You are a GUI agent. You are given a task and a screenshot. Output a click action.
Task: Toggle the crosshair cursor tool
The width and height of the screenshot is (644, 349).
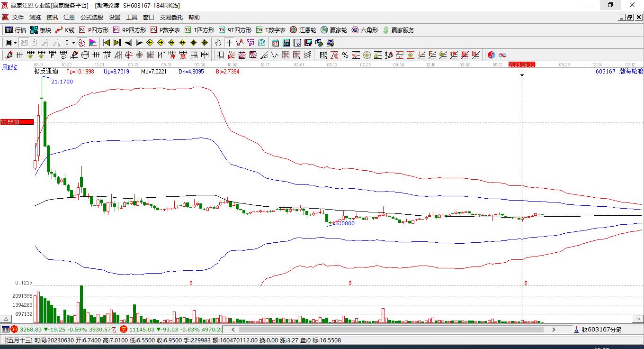pyautogui.click(x=229, y=43)
